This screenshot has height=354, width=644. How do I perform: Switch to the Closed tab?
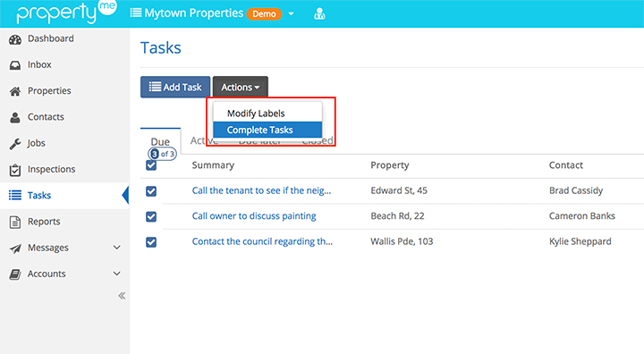click(x=317, y=141)
